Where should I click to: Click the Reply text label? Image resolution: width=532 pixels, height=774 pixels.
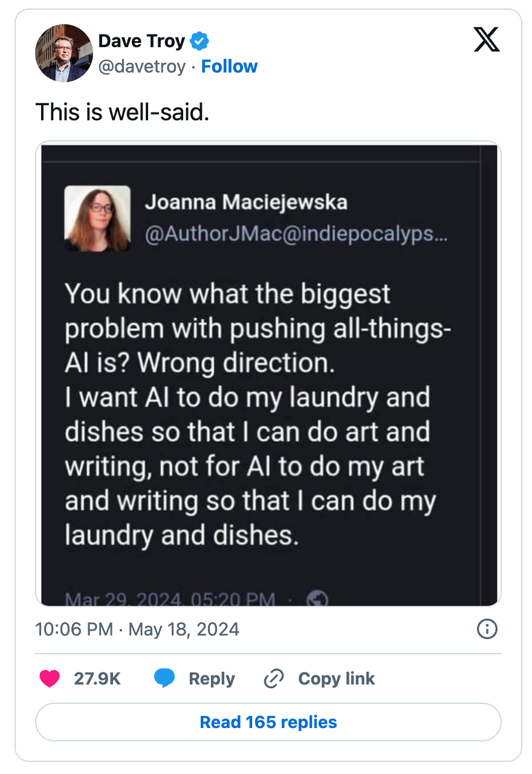coord(212,678)
